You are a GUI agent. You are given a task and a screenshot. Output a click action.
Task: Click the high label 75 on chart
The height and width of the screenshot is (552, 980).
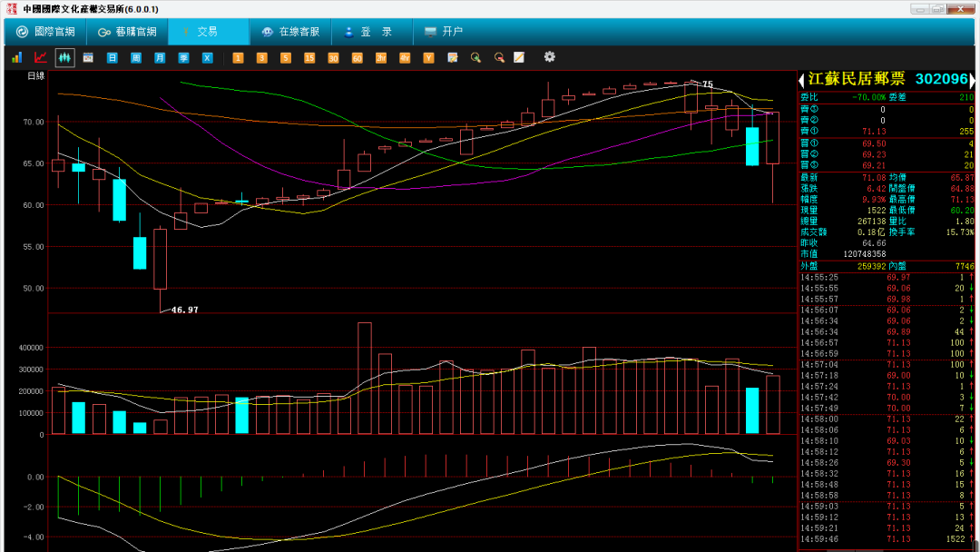tap(708, 84)
